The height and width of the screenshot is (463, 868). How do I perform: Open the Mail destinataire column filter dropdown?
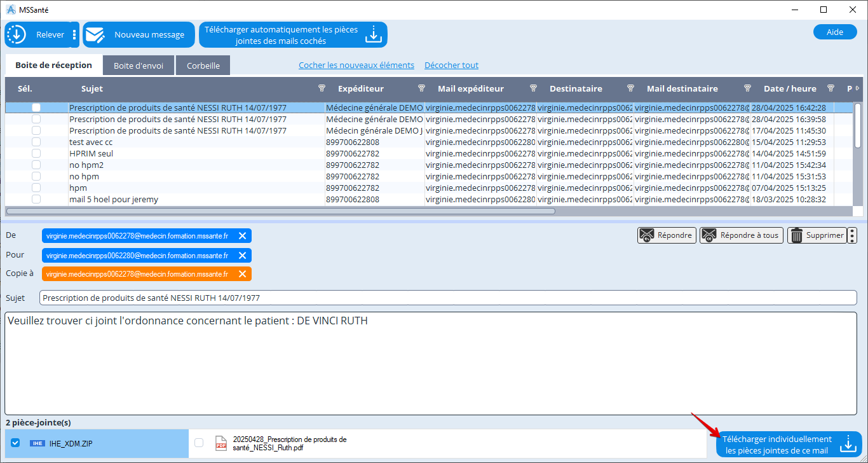(747, 88)
